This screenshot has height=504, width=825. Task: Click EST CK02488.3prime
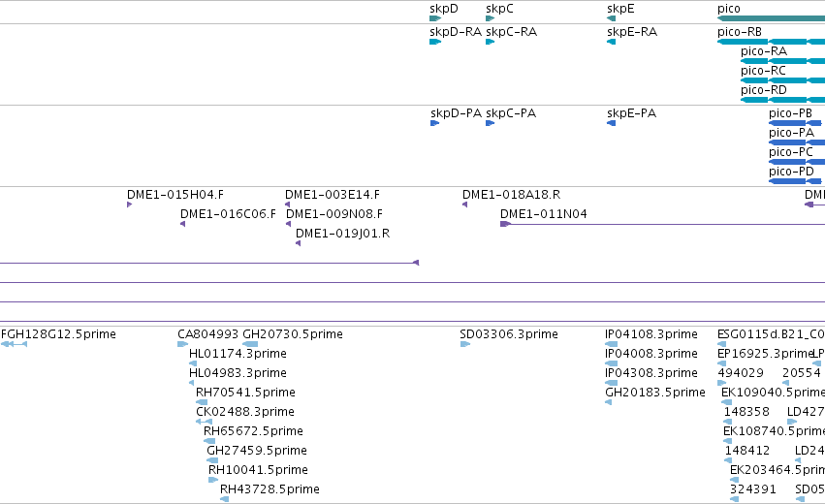click(205, 422)
